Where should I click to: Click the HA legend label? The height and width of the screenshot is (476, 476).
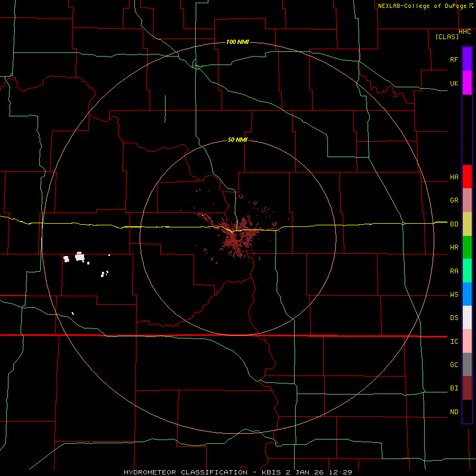(x=454, y=177)
